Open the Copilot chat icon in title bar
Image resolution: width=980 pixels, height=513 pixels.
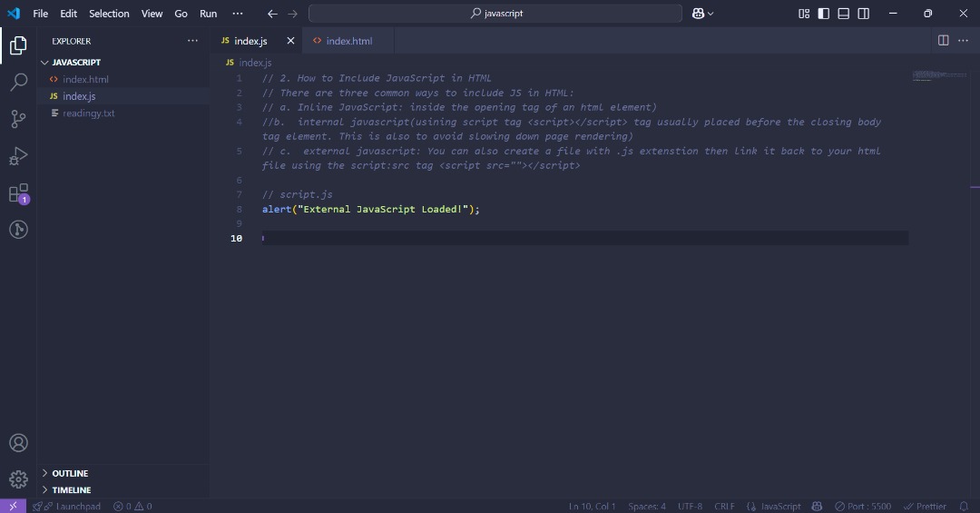pos(698,13)
